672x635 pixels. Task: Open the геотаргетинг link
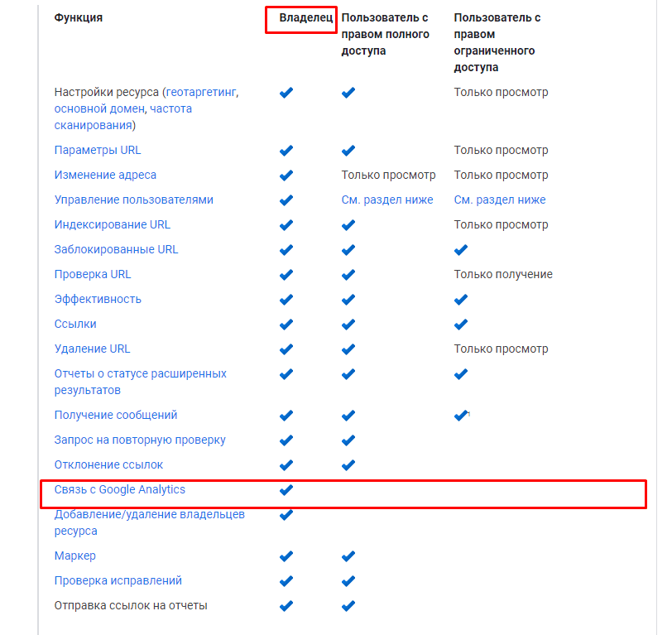pyautogui.click(x=202, y=93)
